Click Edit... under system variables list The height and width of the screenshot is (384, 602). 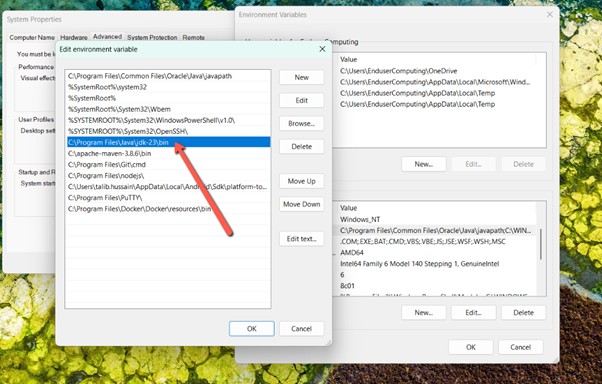tap(473, 313)
